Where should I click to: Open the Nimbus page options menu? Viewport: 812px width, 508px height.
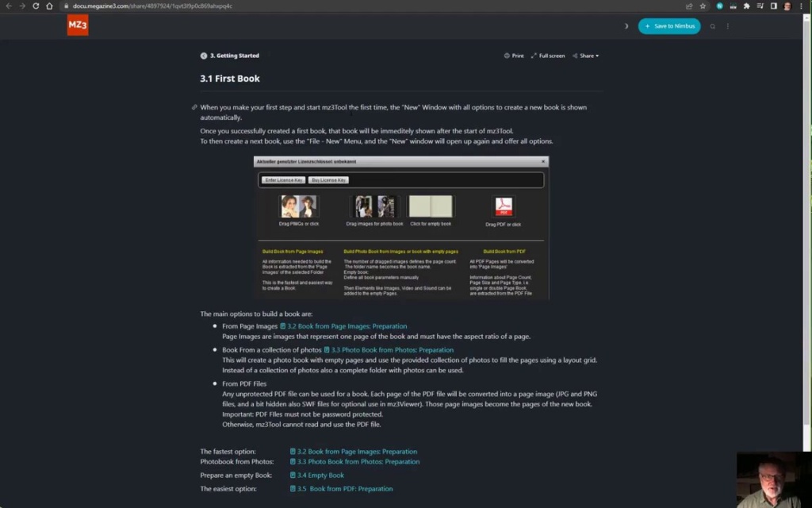(728, 26)
